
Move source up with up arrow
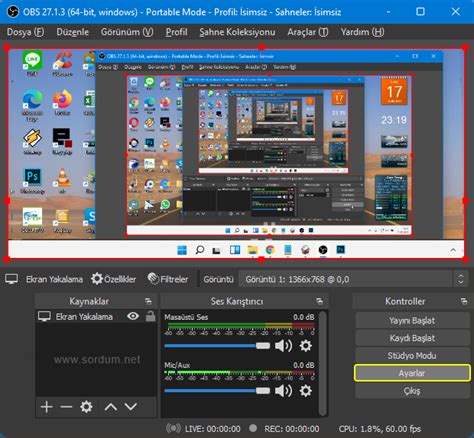[x=111, y=407]
